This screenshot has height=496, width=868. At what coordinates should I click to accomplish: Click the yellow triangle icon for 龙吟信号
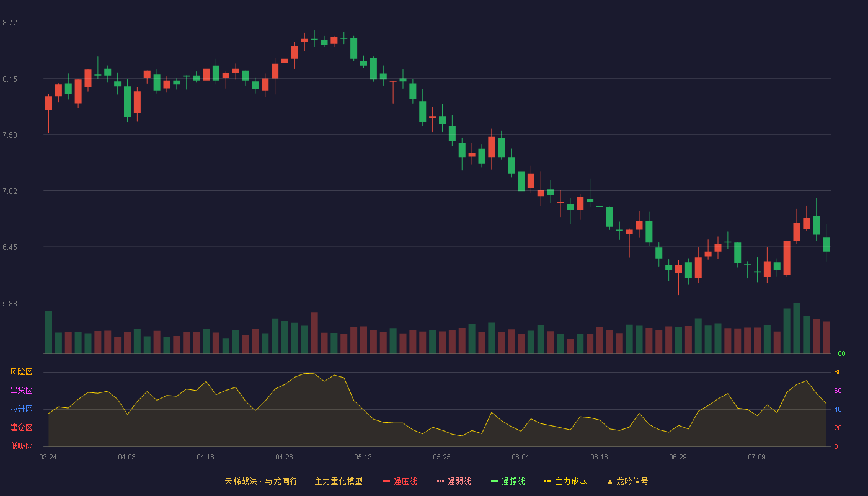pyautogui.click(x=609, y=481)
